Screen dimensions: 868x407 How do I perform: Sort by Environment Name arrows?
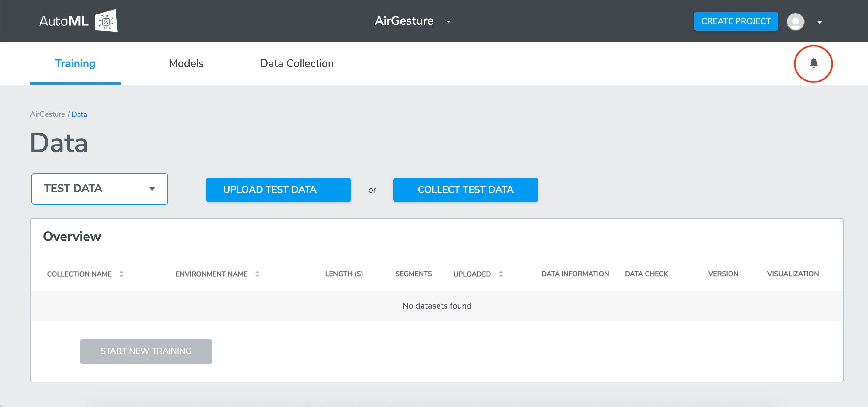pos(257,274)
